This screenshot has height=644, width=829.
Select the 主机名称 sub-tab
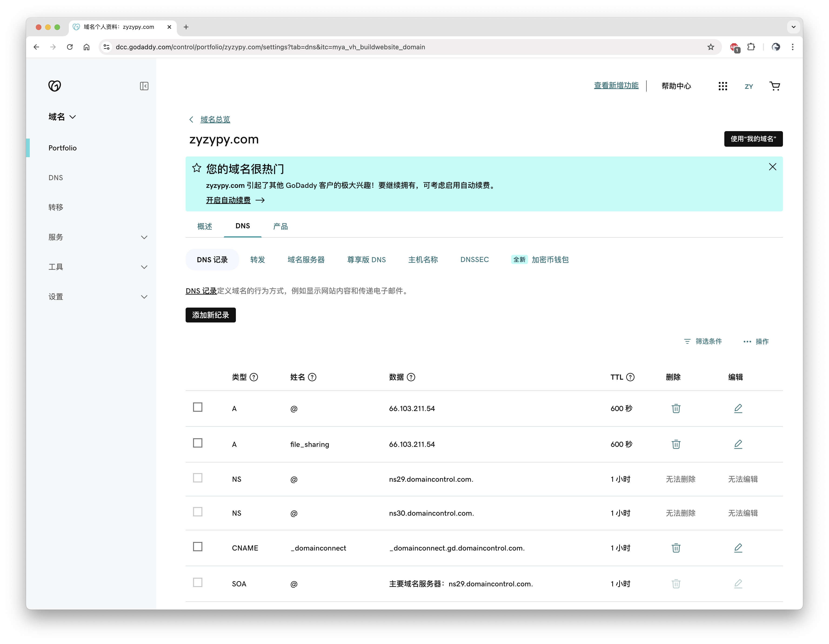coord(423,259)
